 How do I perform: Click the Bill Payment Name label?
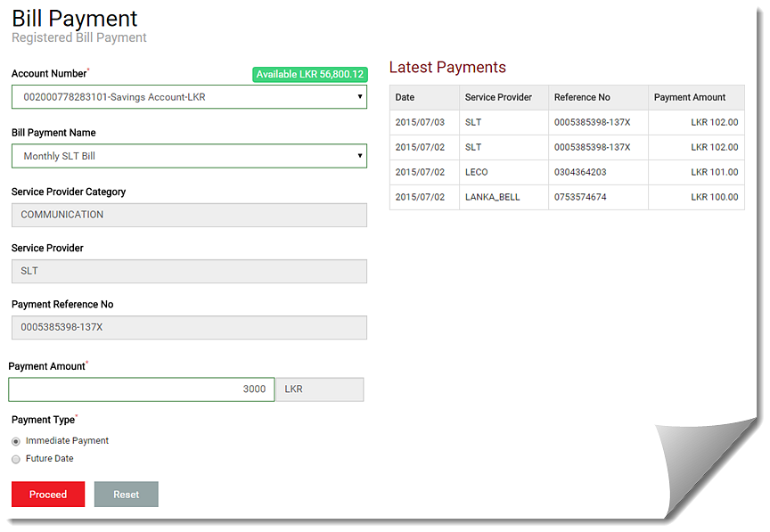click(53, 133)
